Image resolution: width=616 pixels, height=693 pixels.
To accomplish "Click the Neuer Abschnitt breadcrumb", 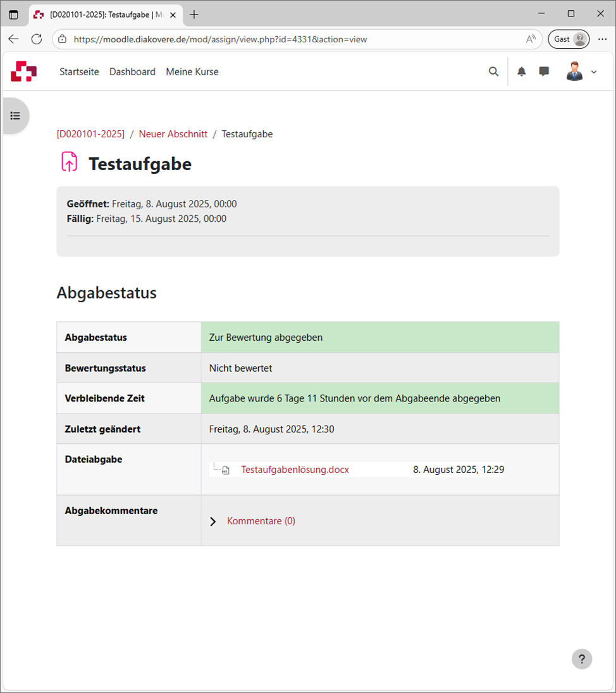I will pos(173,133).
